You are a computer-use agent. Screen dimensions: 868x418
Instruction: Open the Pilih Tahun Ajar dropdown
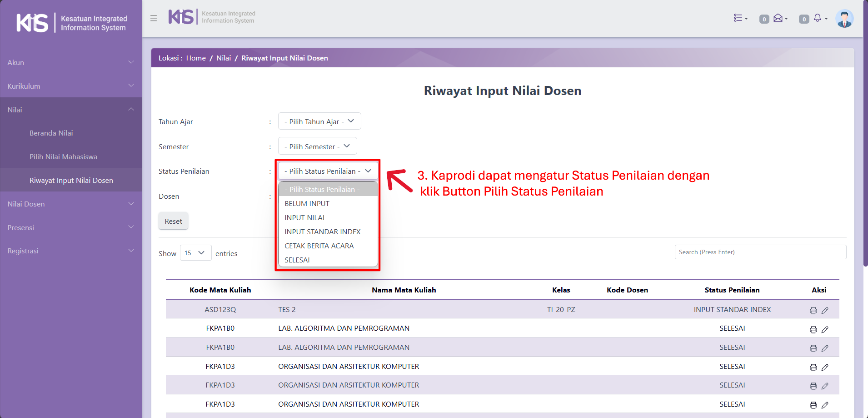(x=319, y=121)
